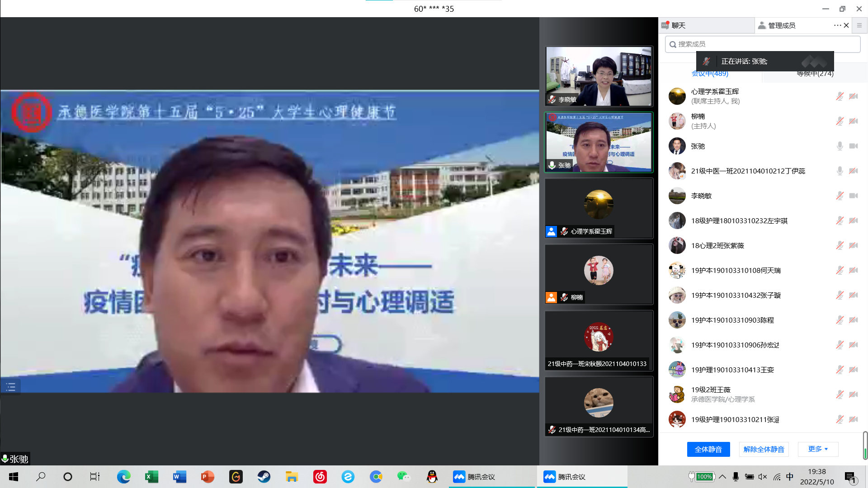
Task: Open the 聊天 chat tab
Action: pos(678,25)
